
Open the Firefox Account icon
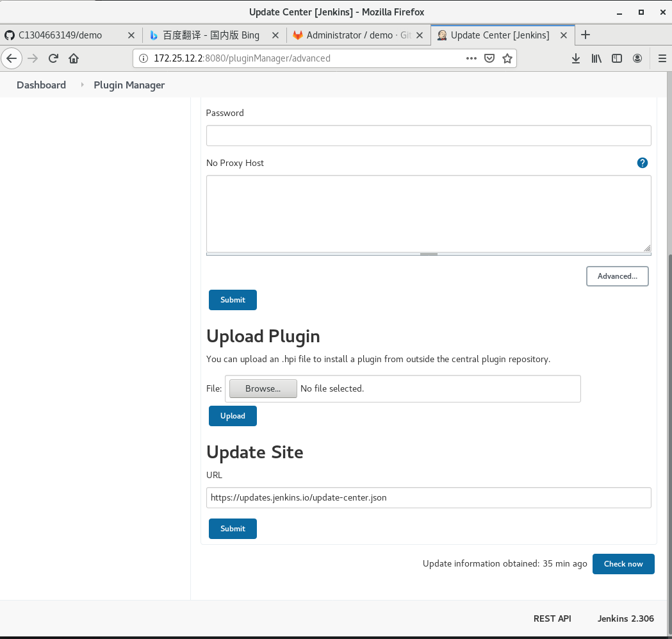coord(637,58)
